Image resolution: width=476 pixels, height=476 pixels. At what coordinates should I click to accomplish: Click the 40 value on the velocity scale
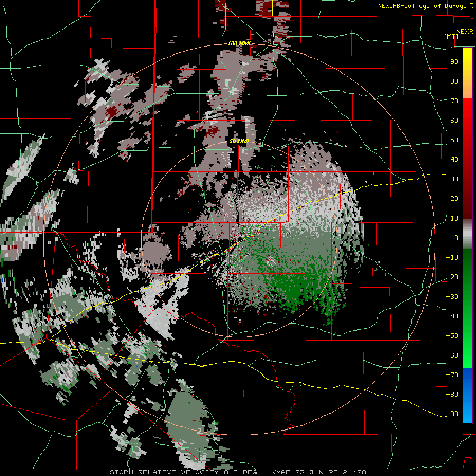454,159
